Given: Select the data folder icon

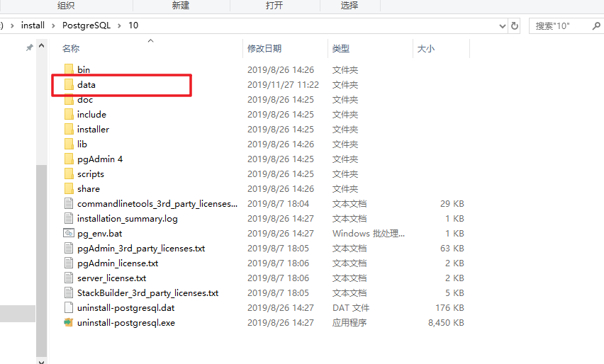Looking at the screenshot, I should [69, 85].
